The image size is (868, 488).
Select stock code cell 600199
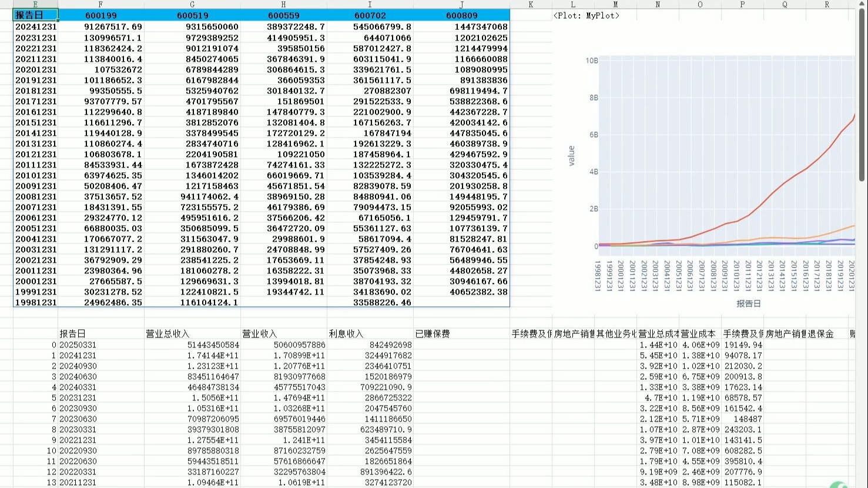click(100, 16)
